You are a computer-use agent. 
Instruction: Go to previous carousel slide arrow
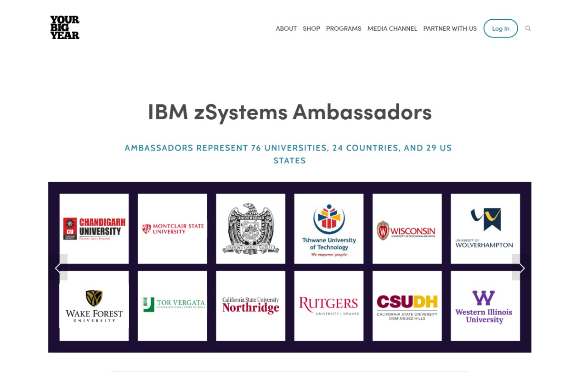click(x=58, y=268)
